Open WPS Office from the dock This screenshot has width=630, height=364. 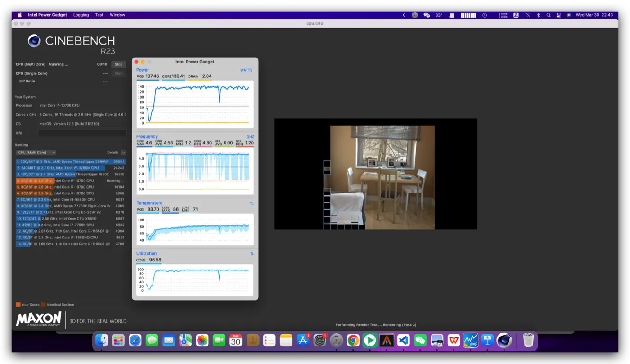454,340
